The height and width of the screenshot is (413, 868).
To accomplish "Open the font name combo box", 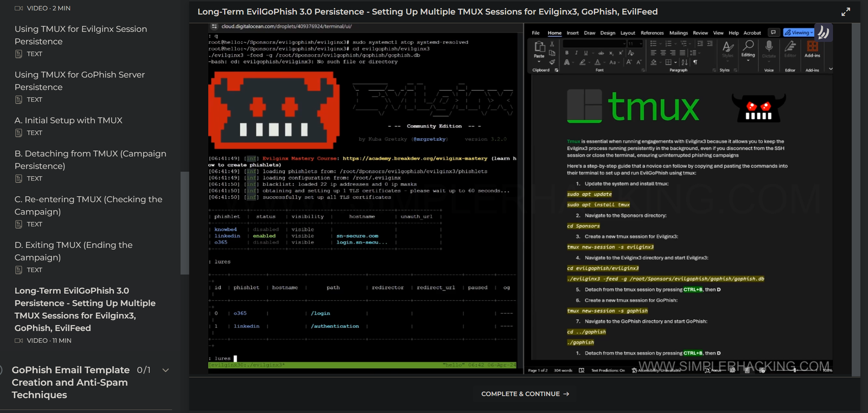I will point(595,43).
